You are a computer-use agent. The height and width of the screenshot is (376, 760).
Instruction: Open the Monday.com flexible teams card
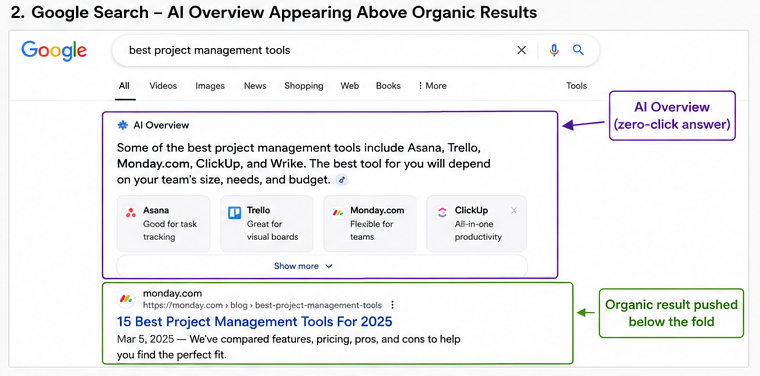pos(370,223)
